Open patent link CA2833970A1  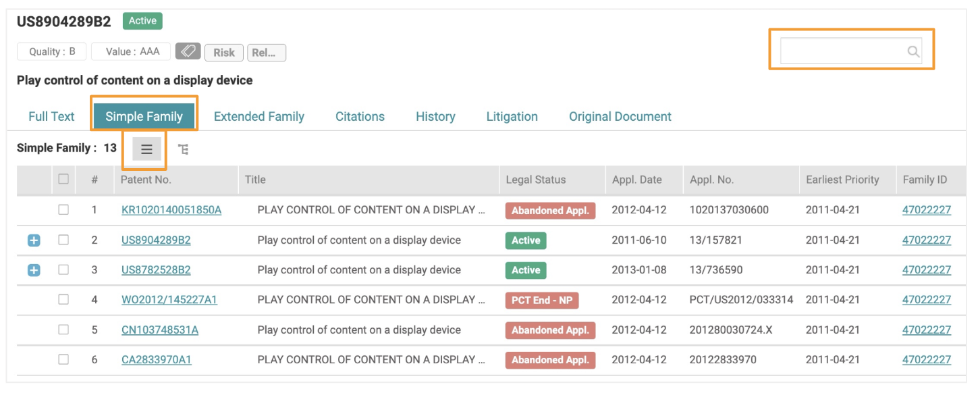pyautogui.click(x=157, y=360)
